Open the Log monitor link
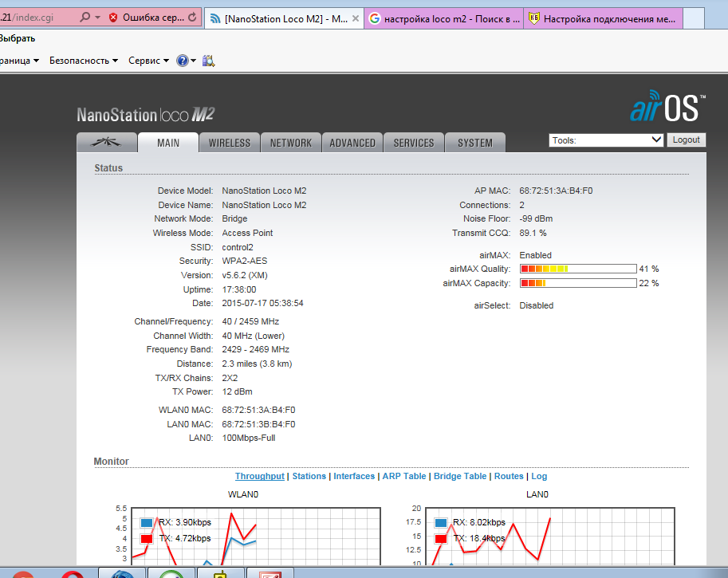 539,476
